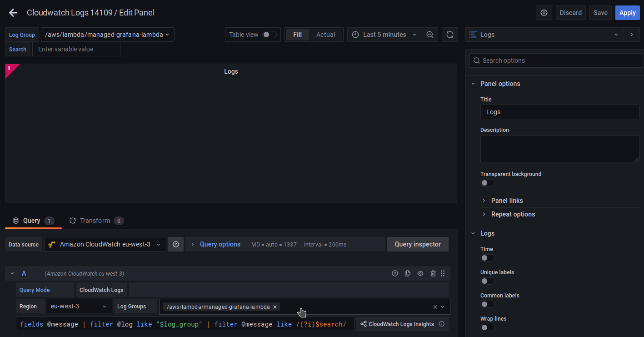Image resolution: width=644 pixels, height=337 pixels.
Task: Enable Unique labels toggle
Action: pos(487,281)
